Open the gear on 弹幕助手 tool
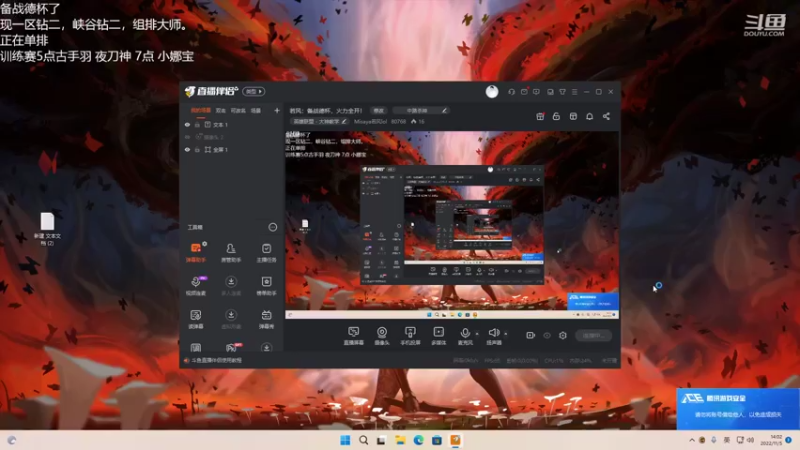 [205, 244]
